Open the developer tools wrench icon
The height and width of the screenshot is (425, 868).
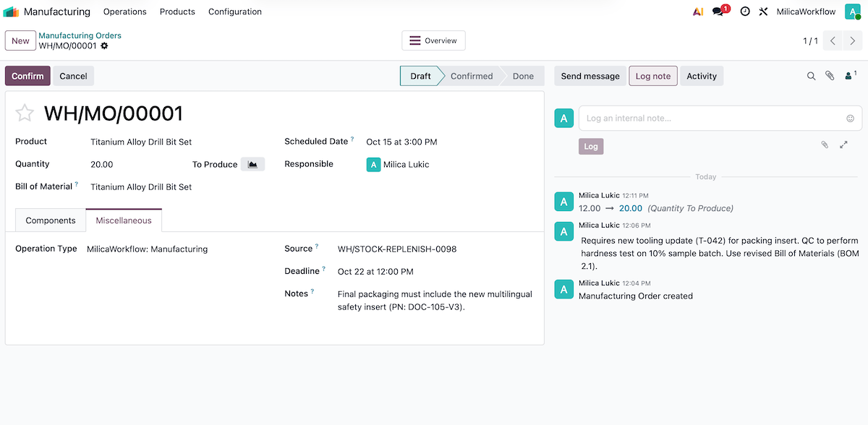coord(764,11)
